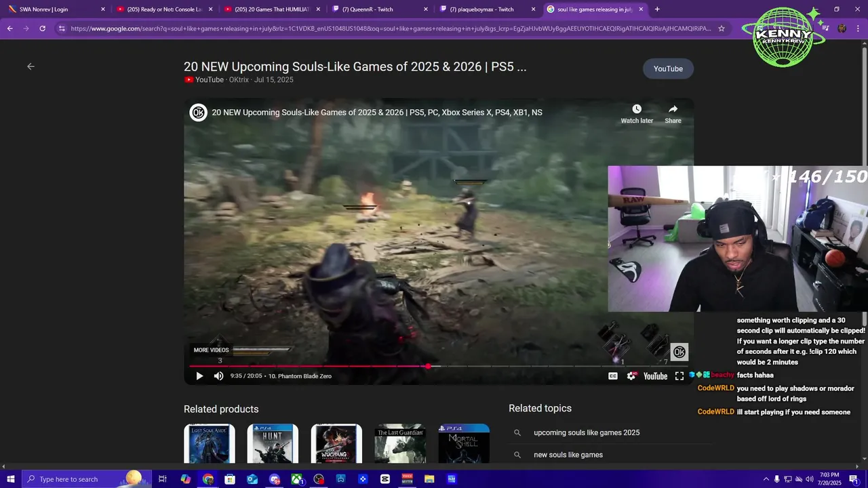Open the clock showing 7:03 PM
This screenshot has width=868, height=488.
[829, 479]
